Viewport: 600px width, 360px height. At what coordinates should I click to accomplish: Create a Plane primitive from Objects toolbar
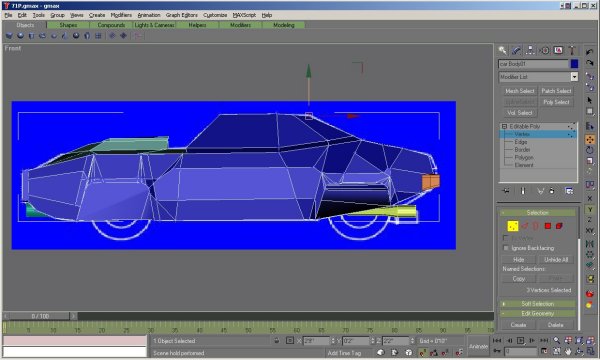pos(98,36)
